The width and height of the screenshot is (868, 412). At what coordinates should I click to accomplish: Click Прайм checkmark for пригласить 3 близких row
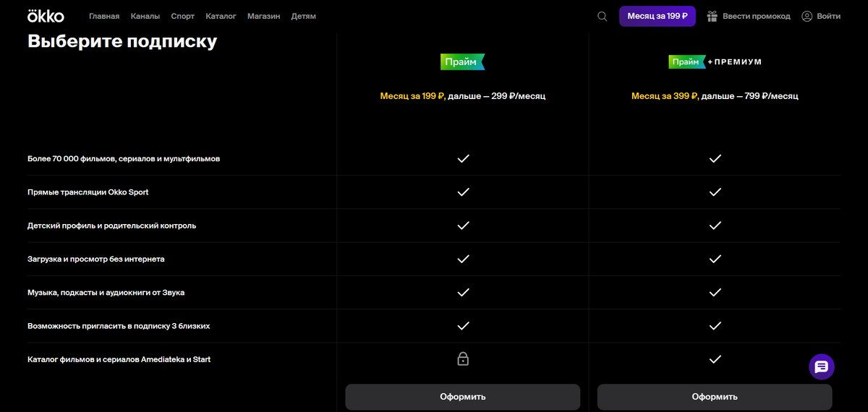coord(463,326)
